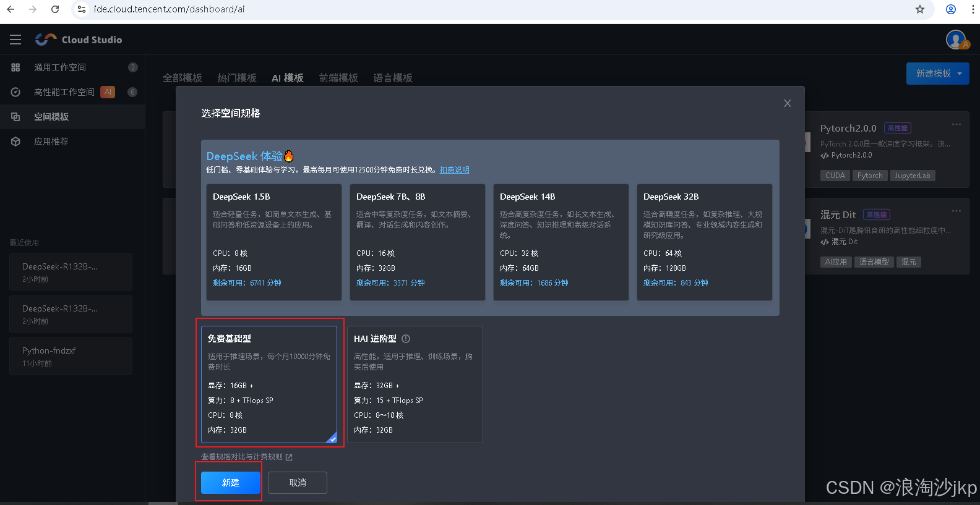Click the Pytorch2.0.0 template title
Viewport: 980px width, 505px height.
click(x=848, y=129)
